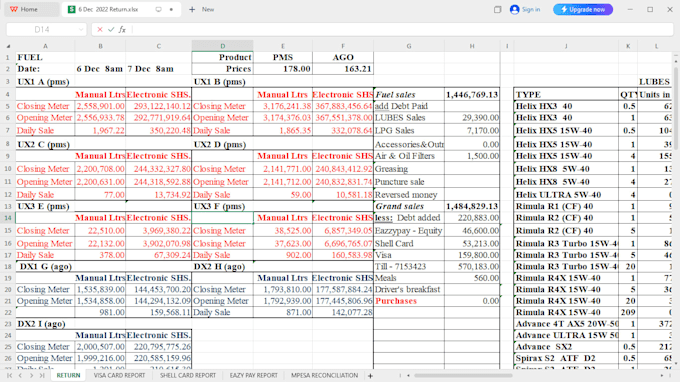Open the insert function fx icon
This screenshot has width=680, height=382.
[122, 29]
